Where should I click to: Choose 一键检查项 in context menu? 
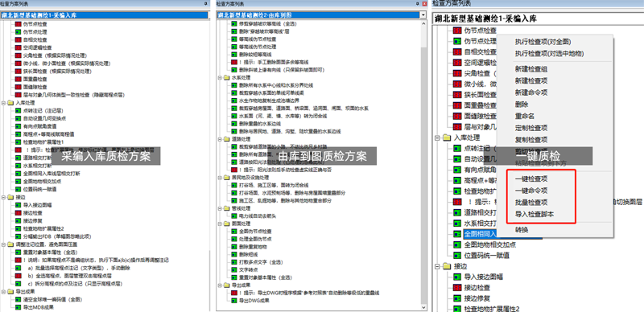tap(531, 179)
